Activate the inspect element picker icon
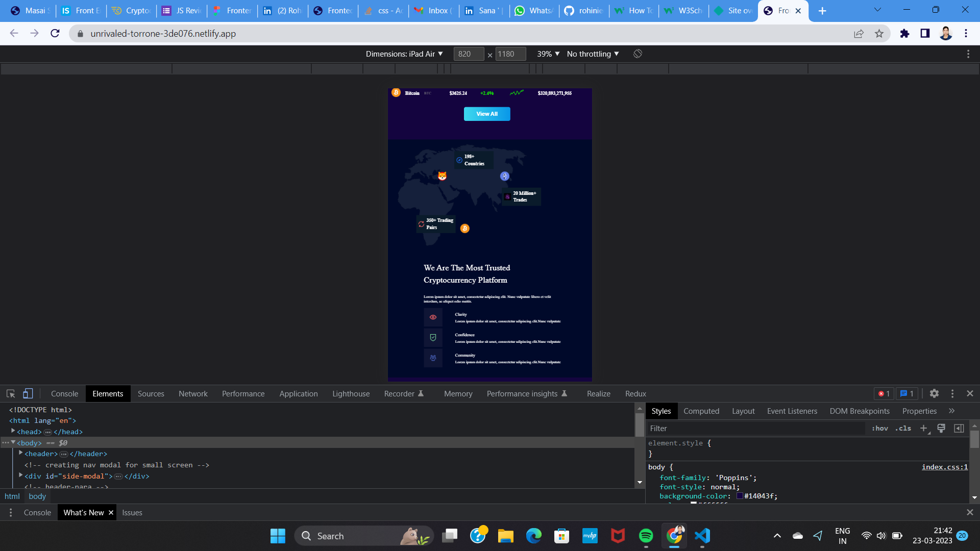This screenshot has width=980, height=551. coord(11,393)
